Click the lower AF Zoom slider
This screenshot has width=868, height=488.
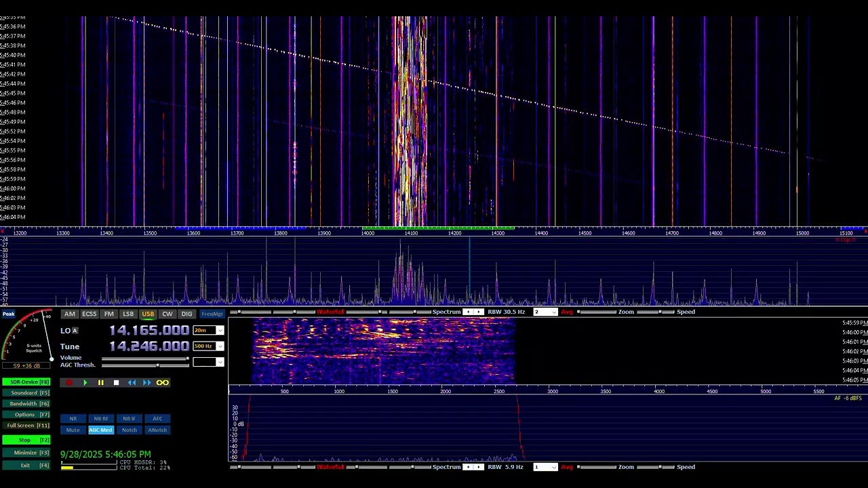coord(597,467)
